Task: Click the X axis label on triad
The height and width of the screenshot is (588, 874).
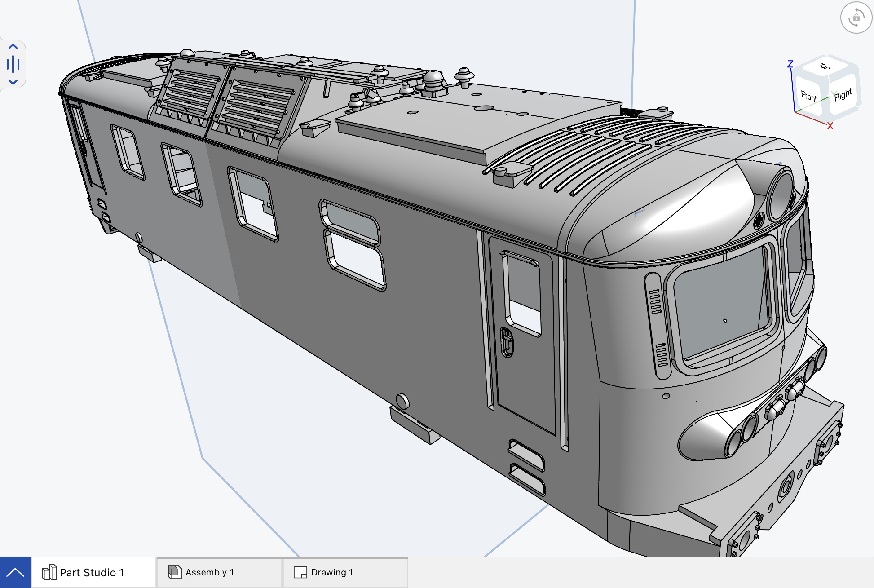Action: [830, 127]
